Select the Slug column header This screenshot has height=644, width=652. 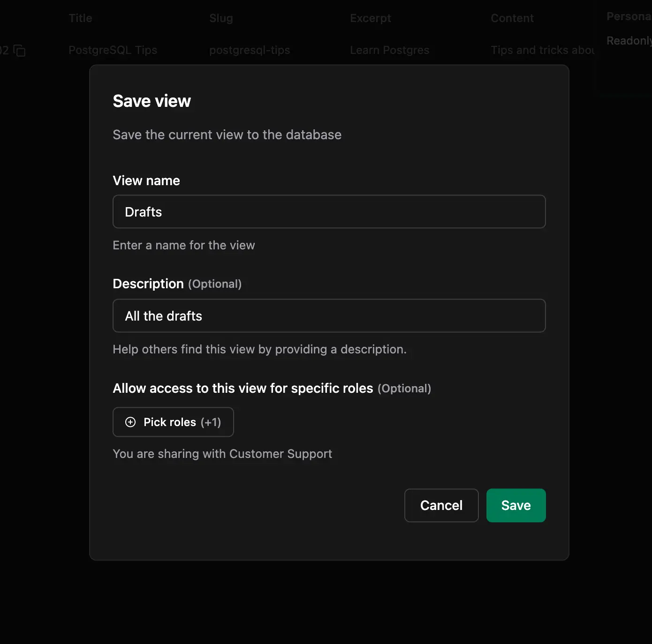click(x=220, y=18)
